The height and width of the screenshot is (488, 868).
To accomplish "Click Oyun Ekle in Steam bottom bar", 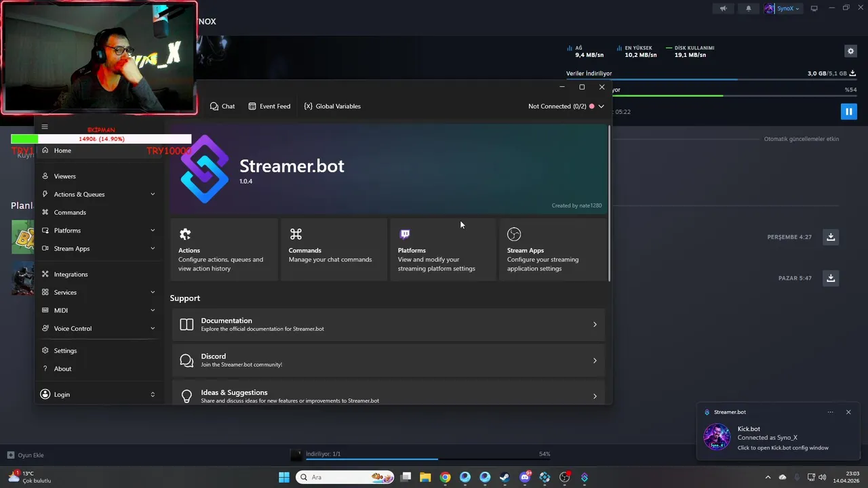I will coord(26,455).
